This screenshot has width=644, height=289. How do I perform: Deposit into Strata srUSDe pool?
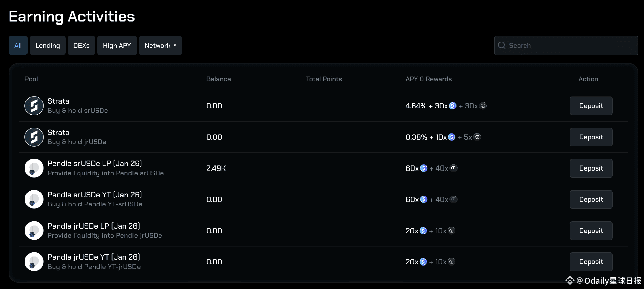[591, 106]
